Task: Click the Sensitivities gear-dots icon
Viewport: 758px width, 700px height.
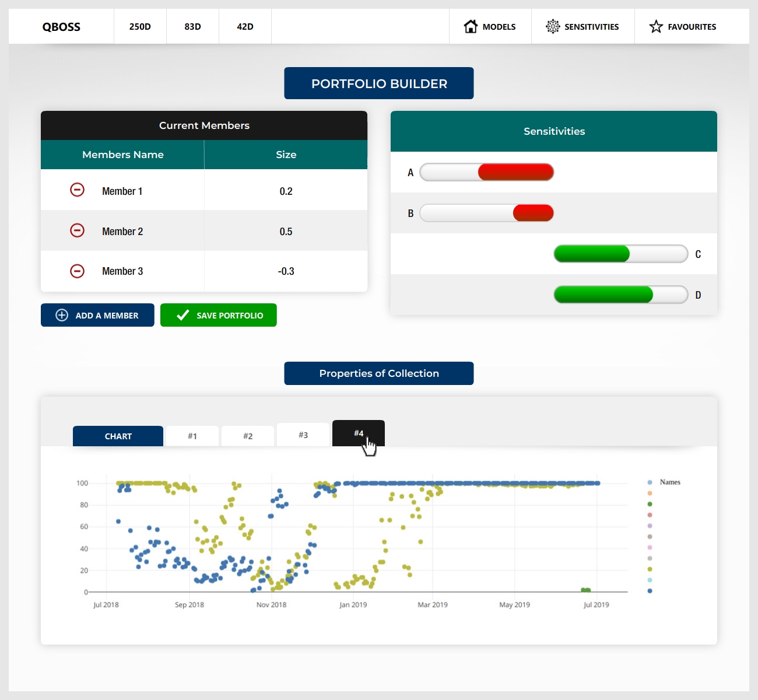Action: pos(552,26)
